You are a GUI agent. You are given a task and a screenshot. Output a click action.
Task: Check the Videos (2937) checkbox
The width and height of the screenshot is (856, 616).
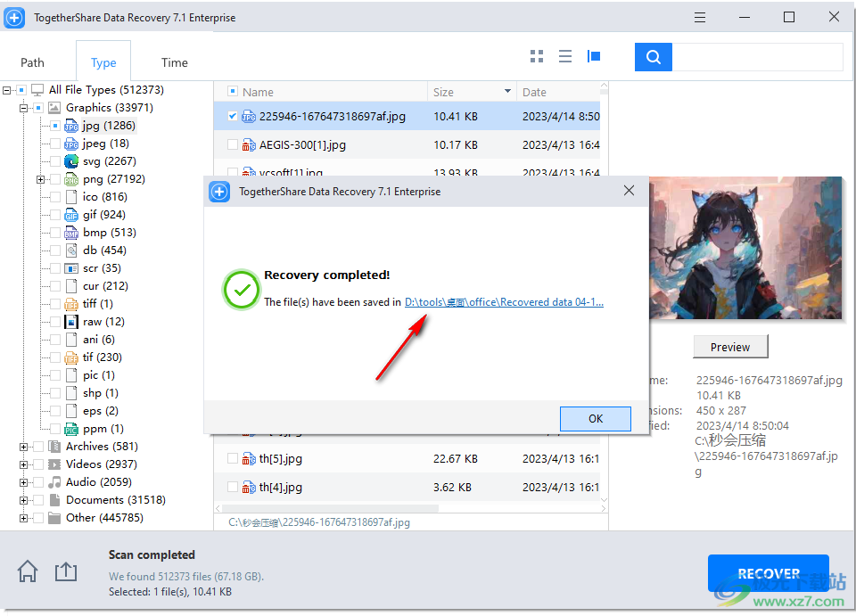coord(38,464)
